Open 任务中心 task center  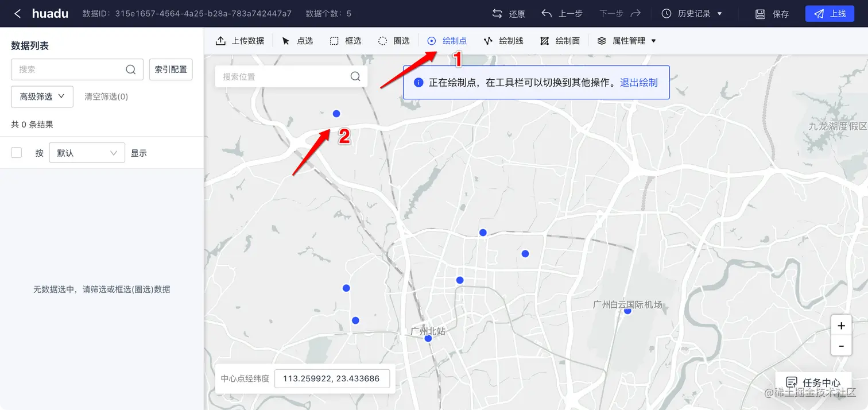(814, 382)
